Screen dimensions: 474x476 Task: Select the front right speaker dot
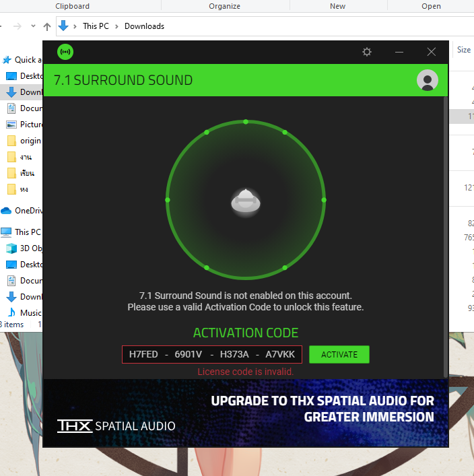pos(285,133)
